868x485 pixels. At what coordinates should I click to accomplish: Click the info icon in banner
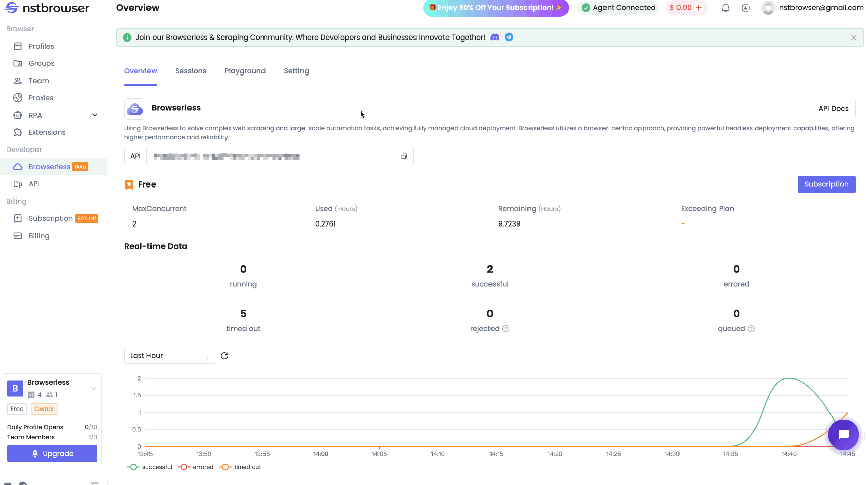pos(127,38)
